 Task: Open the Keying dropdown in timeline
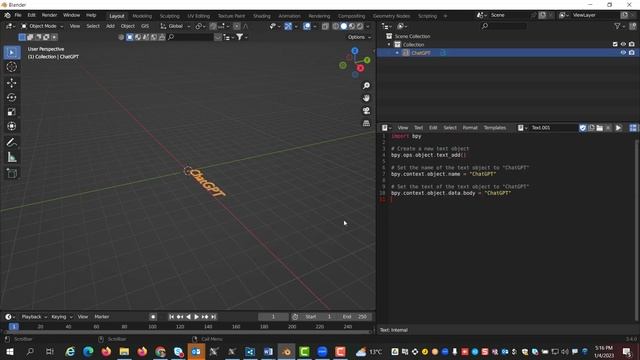pos(61,317)
